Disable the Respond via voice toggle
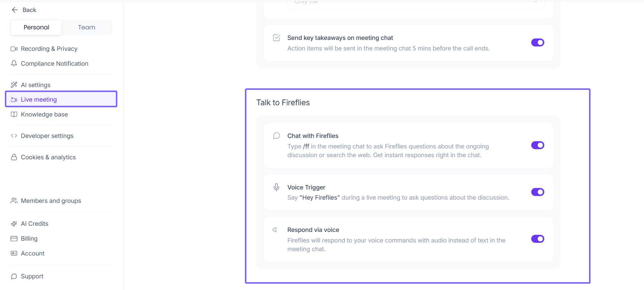 tap(537, 239)
